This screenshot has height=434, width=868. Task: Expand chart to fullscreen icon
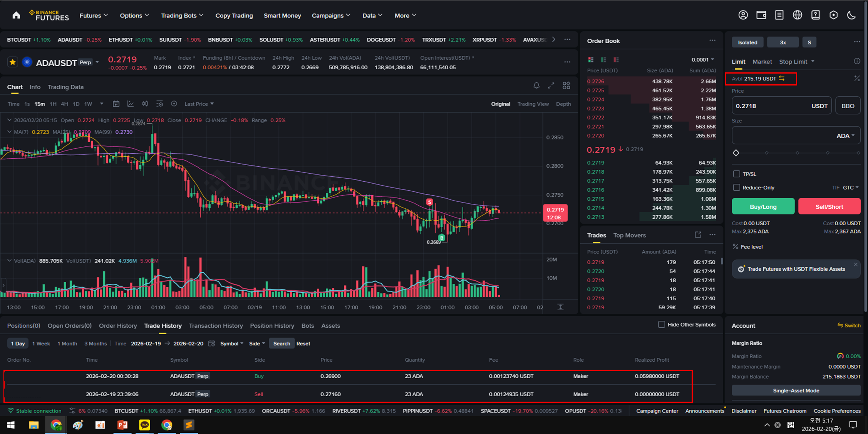click(x=551, y=85)
